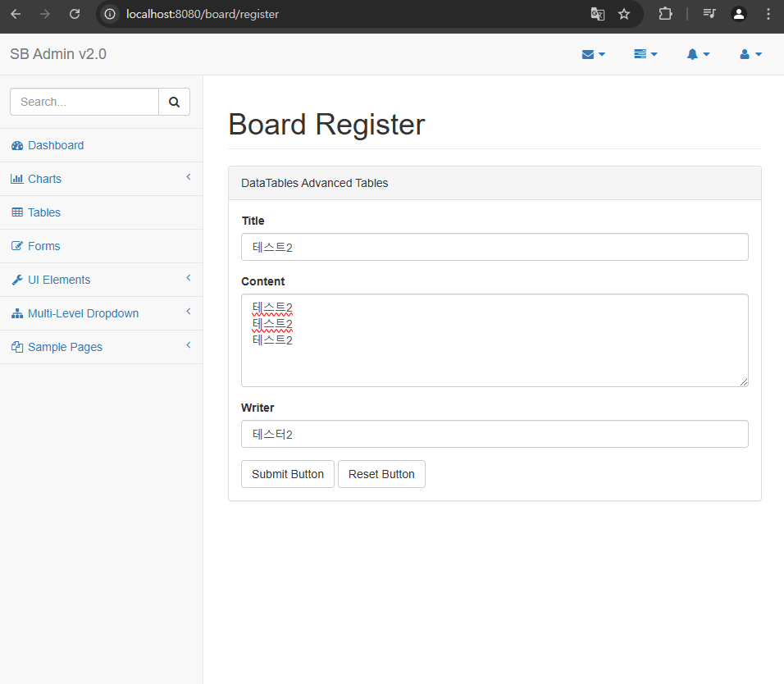Click the Multi-Level Dropdown sitemap icon
Screen dimensions: 784x684
tap(17, 313)
